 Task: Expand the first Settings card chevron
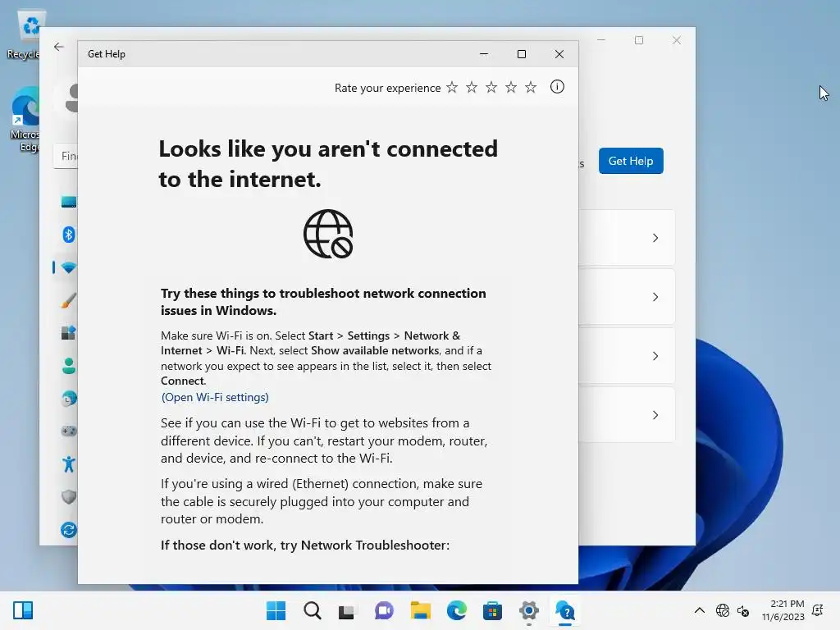coord(655,238)
